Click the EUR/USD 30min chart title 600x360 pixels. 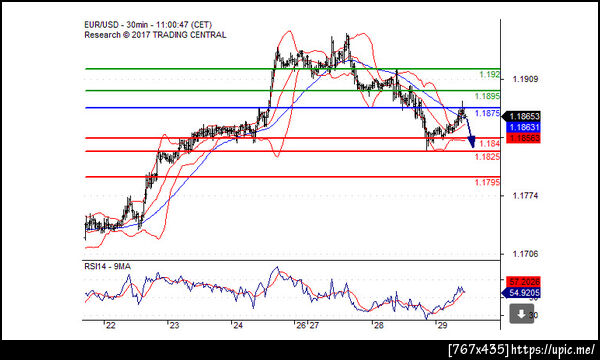[x=148, y=25]
